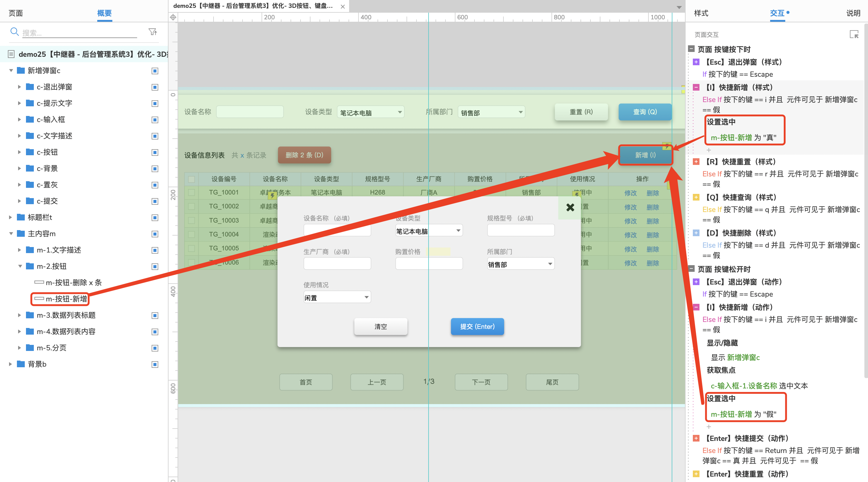Click the popup 生产厂商 (必填) input field

click(x=337, y=264)
